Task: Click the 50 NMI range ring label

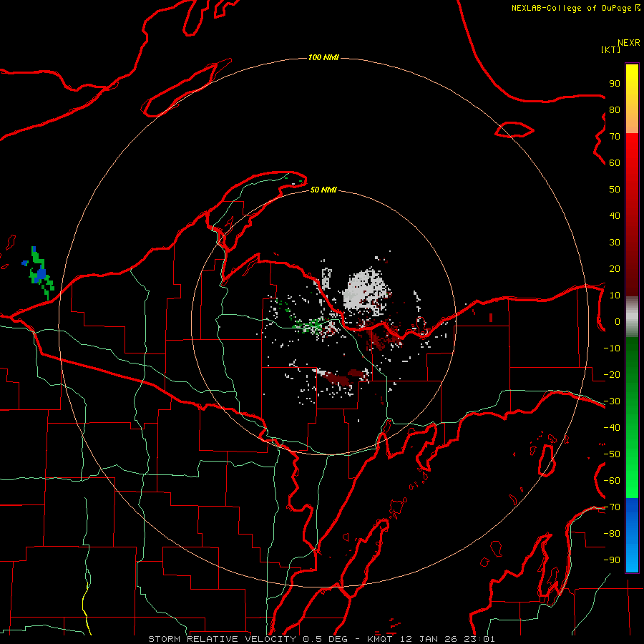Action: 323,190
